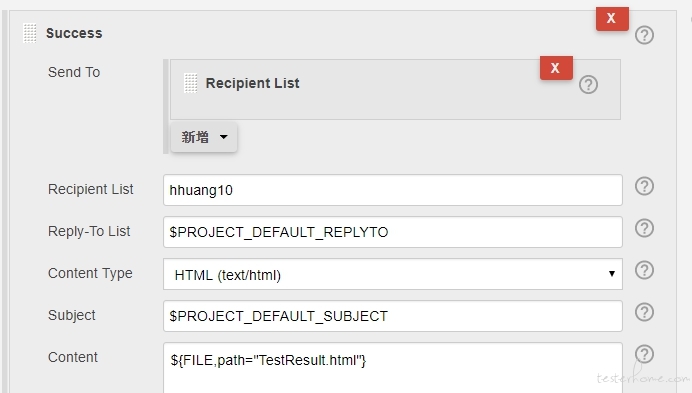Focus the Reply-To List input field

click(393, 232)
